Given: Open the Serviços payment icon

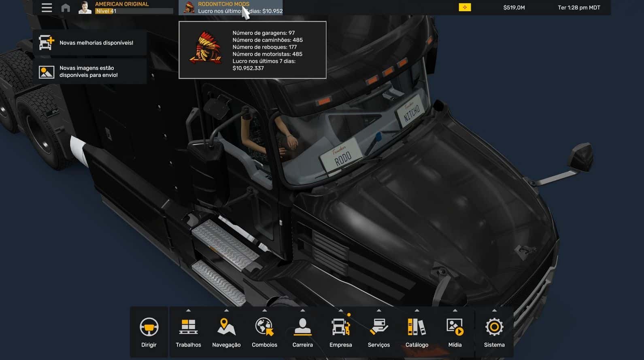Looking at the screenshot, I should pos(378,328).
